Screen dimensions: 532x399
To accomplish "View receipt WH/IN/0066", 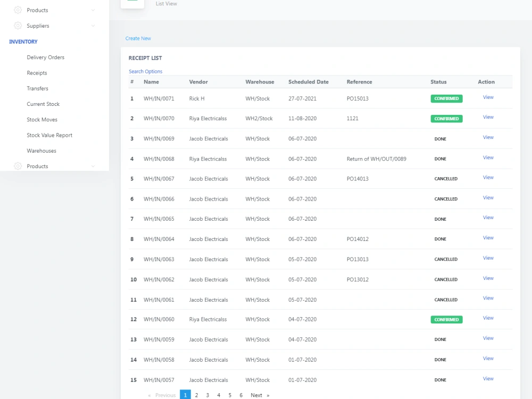I will tap(488, 197).
